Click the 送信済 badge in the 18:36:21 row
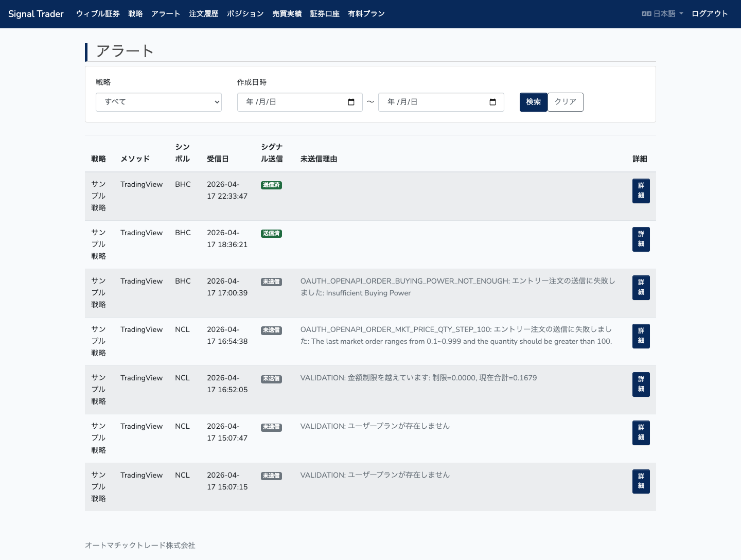 (271, 233)
